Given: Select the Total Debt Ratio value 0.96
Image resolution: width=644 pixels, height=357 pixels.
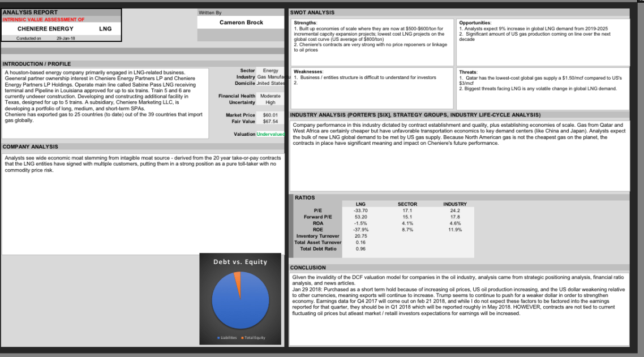Looking at the screenshot, I should pyautogui.click(x=360, y=249).
